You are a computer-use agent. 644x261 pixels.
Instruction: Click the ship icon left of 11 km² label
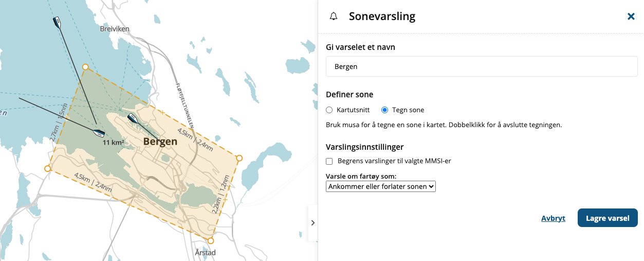(99, 133)
